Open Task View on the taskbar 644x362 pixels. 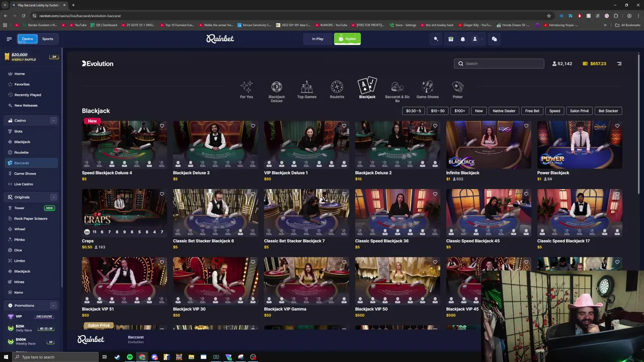click(x=105, y=357)
